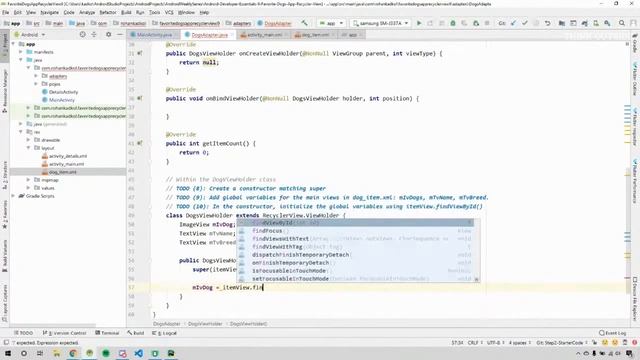This screenshot has width=640, height=360.
Task: Open Search Everywhere magnifier icon
Action: 622,23
